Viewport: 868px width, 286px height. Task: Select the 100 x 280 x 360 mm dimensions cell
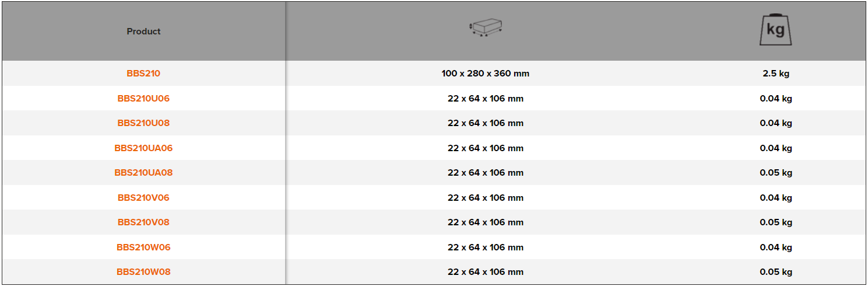pyautogui.click(x=485, y=74)
